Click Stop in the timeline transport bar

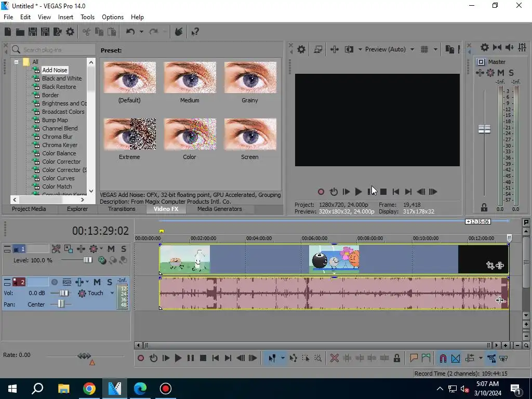pyautogui.click(x=203, y=358)
